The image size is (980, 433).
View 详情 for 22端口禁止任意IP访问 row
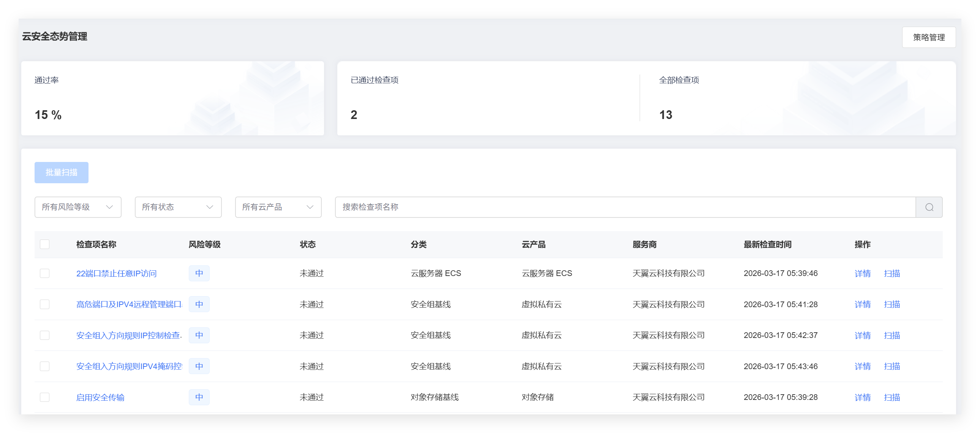pos(863,273)
